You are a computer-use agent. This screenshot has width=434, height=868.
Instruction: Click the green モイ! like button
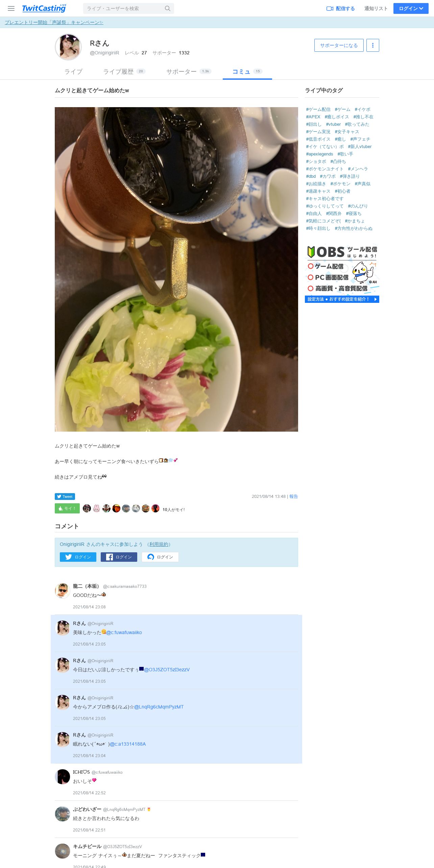click(67, 508)
